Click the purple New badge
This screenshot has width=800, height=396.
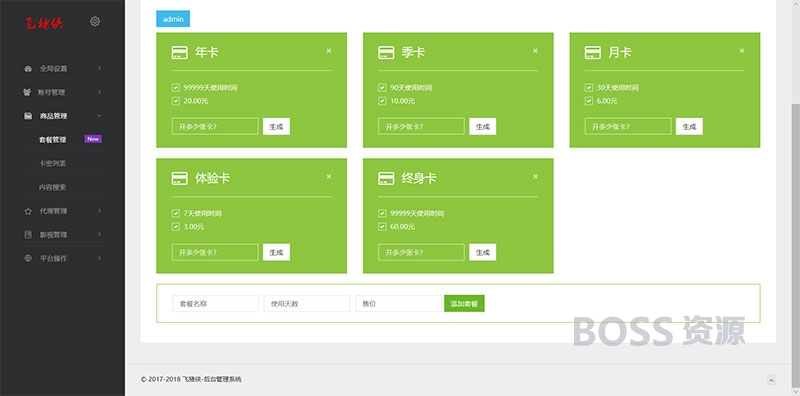[93, 139]
